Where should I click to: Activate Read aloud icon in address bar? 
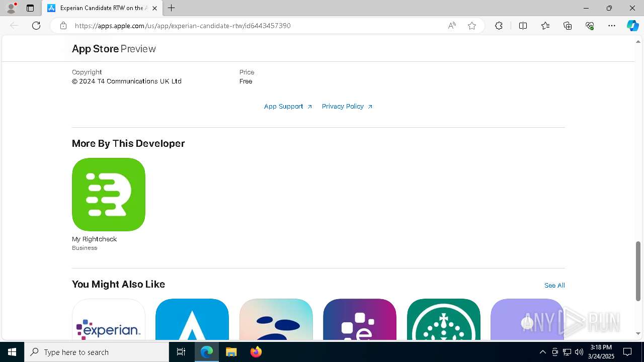pos(452,26)
